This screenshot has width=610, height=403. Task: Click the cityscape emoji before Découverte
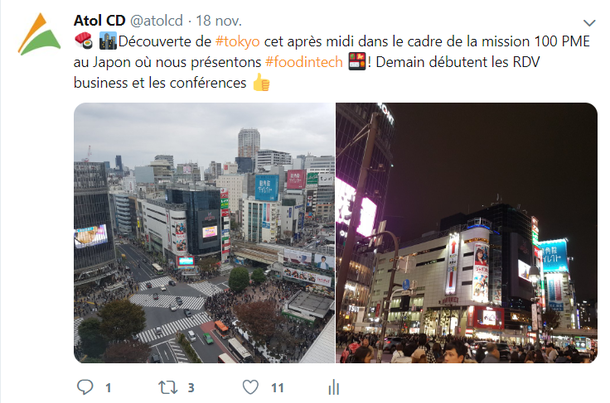tap(108, 41)
